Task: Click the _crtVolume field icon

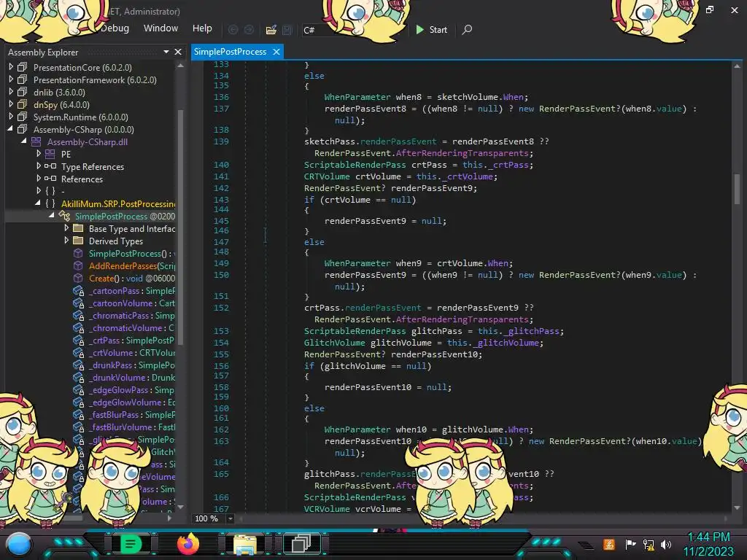Action: [79, 352]
